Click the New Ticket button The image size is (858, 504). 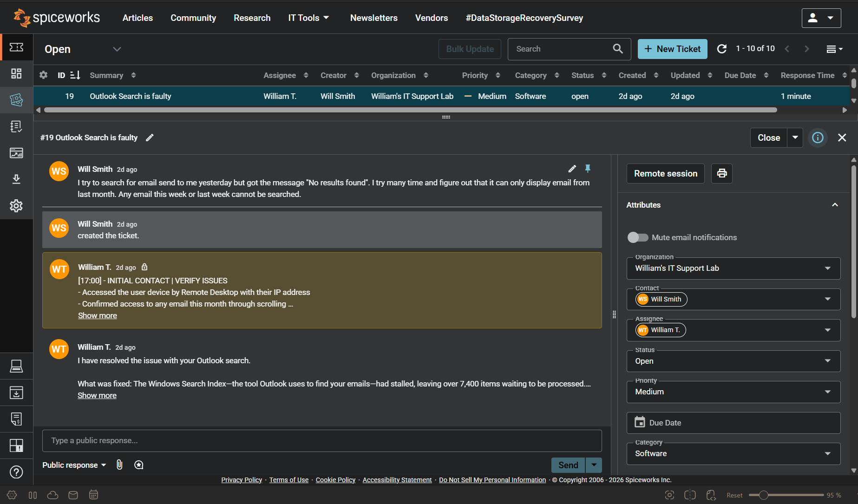[672, 49]
